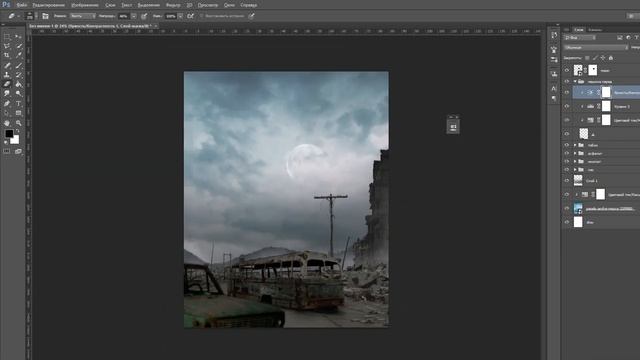Open the collapsed History panel icon
640x360 pixels.
pos(554,35)
